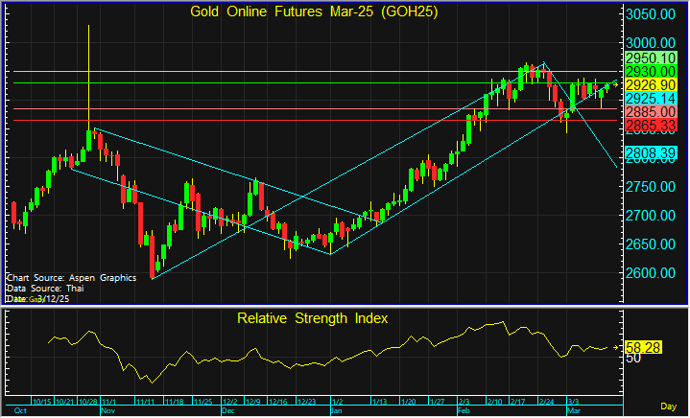This screenshot has height=418, width=690.
Task: Click the Mar month label
Action: coord(573,411)
